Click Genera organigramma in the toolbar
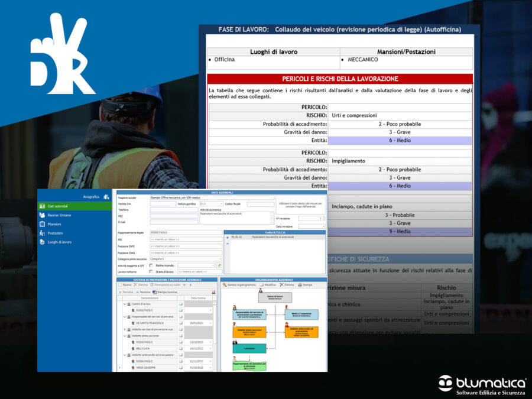 239,285
